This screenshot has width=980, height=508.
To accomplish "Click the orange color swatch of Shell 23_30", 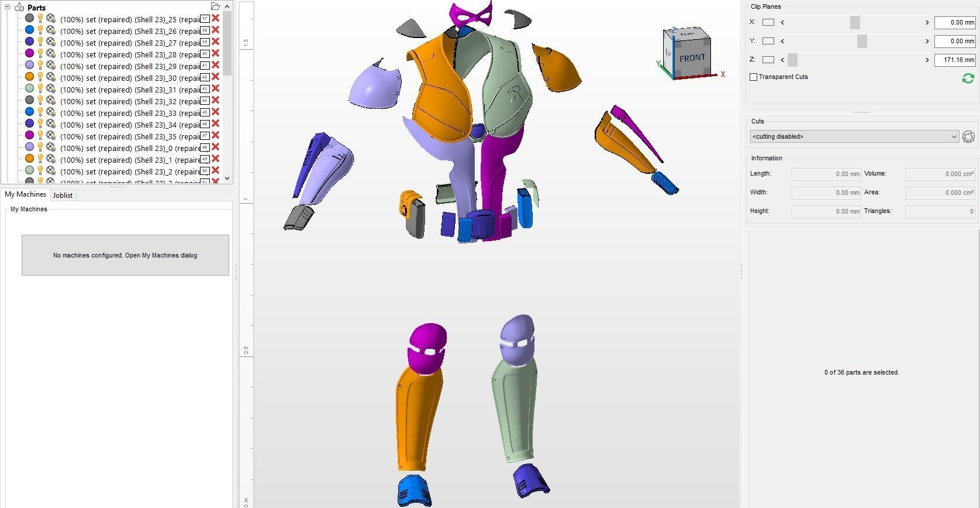I will (x=29, y=77).
